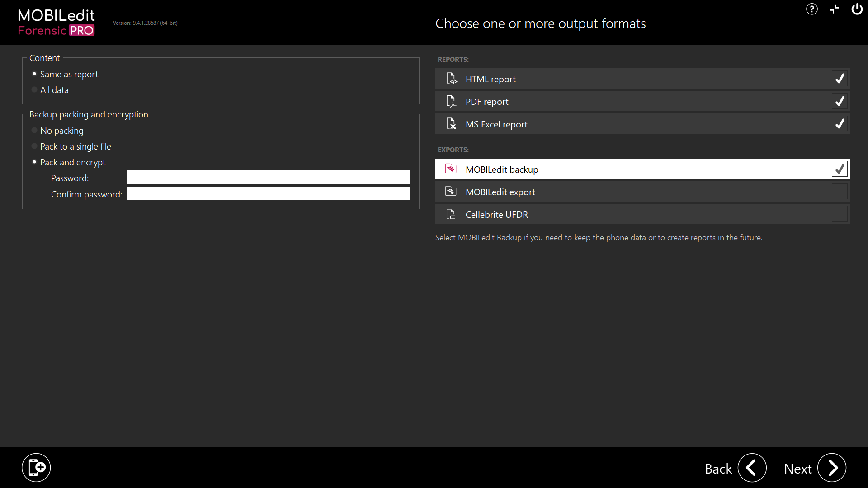Click the PDF report document icon

[452, 101]
